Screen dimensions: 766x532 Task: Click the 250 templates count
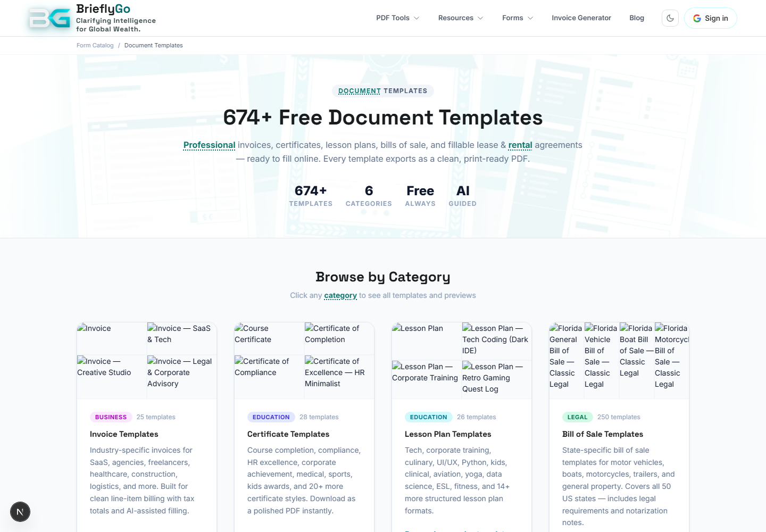(x=619, y=417)
